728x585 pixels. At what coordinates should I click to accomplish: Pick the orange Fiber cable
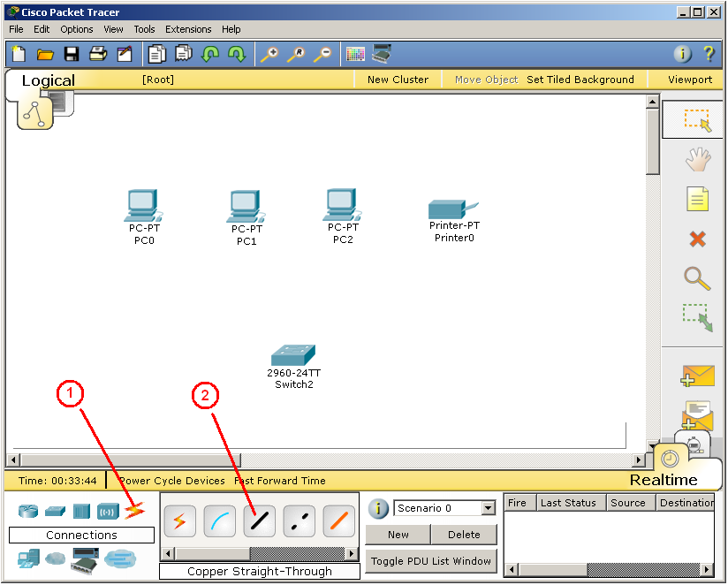(339, 520)
